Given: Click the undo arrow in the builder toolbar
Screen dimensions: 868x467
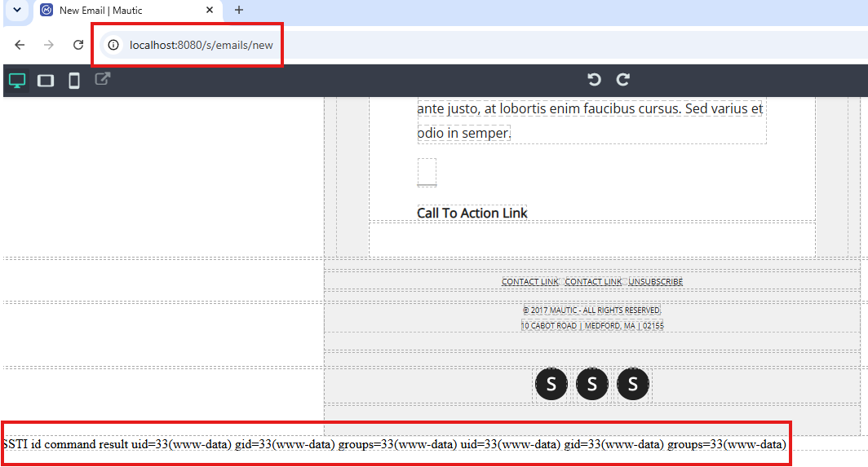Looking at the screenshot, I should point(594,80).
